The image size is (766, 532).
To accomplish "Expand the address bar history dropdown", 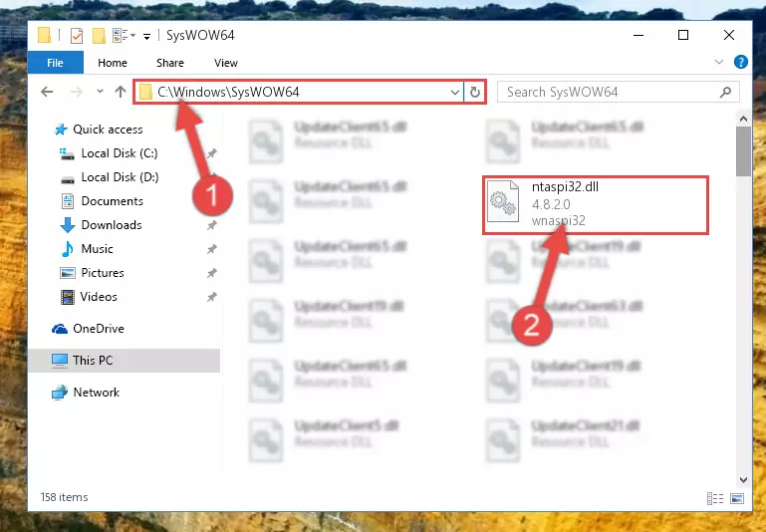I will (x=455, y=92).
